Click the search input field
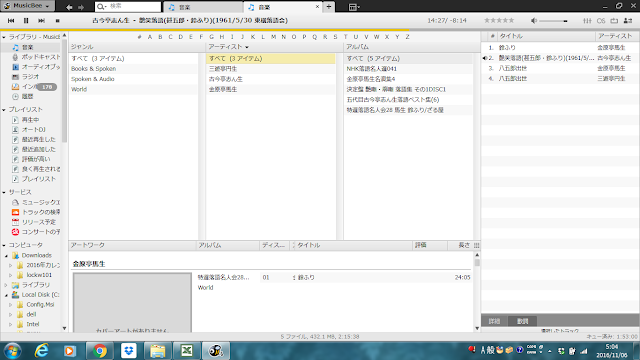The image size is (640, 360). pos(128,7)
